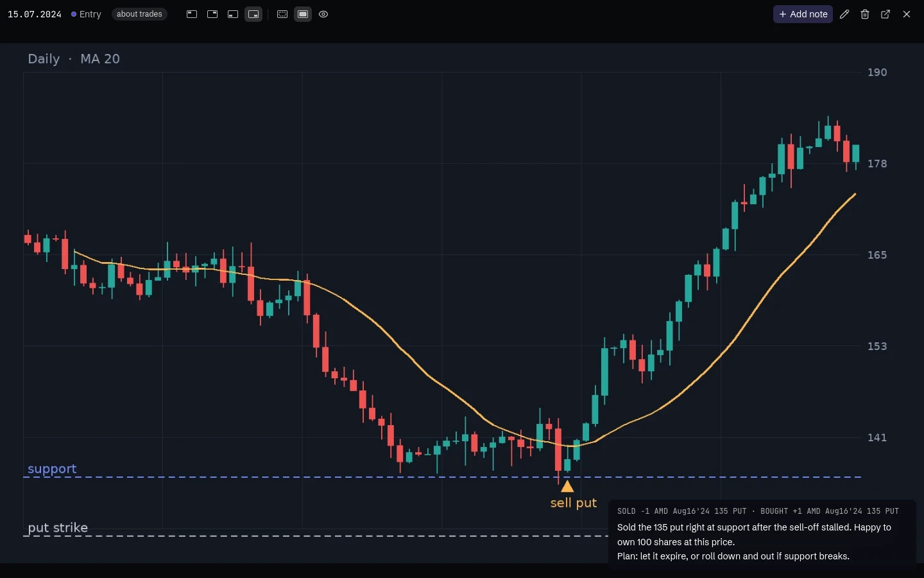Toggle visibility with the eye icon
The height and width of the screenshot is (578, 924).
(323, 14)
